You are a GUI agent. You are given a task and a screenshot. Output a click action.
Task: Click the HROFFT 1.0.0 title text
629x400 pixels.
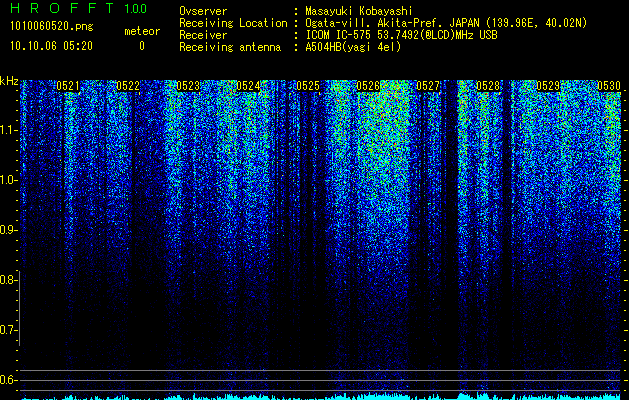click(x=78, y=8)
